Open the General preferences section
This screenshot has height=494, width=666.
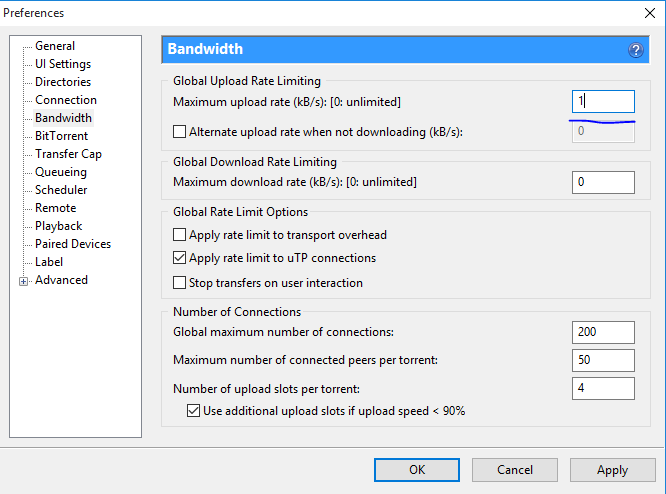coord(55,46)
